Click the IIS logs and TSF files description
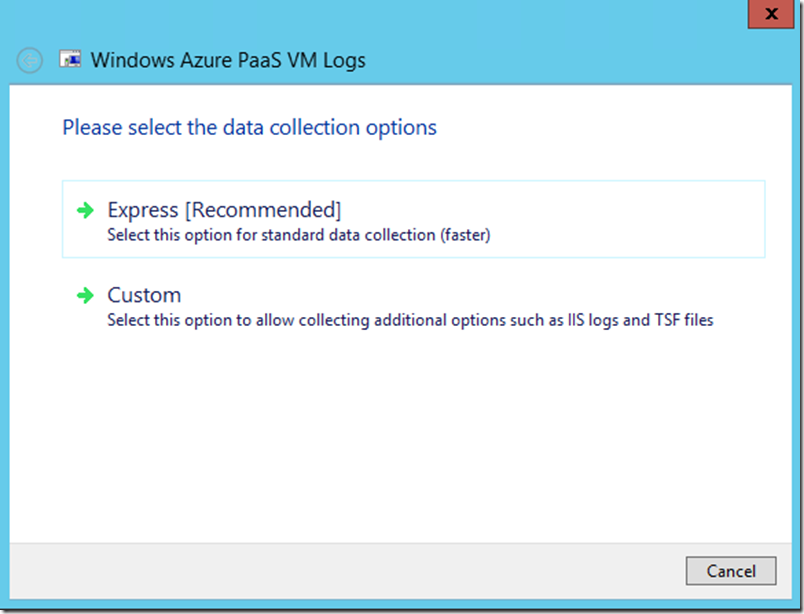Viewport: 804px width, 614px height. pos(410,320)
